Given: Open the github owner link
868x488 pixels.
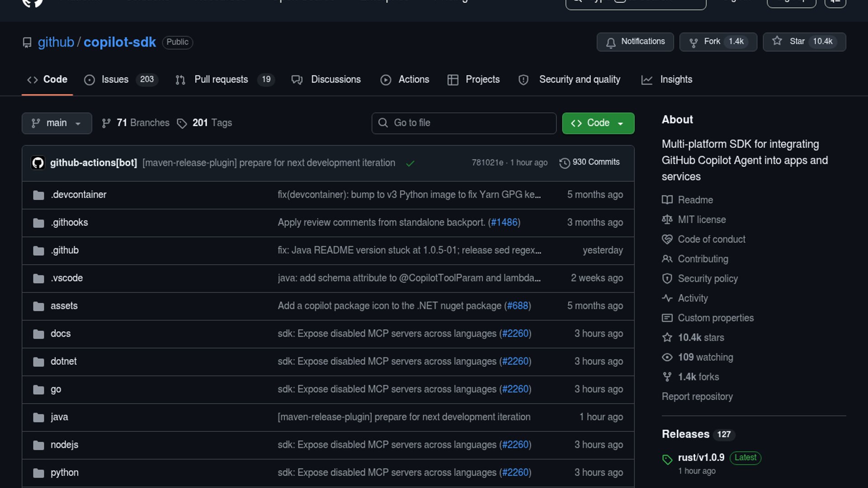Looking at the screenshot, I should [x=56, y=42].
